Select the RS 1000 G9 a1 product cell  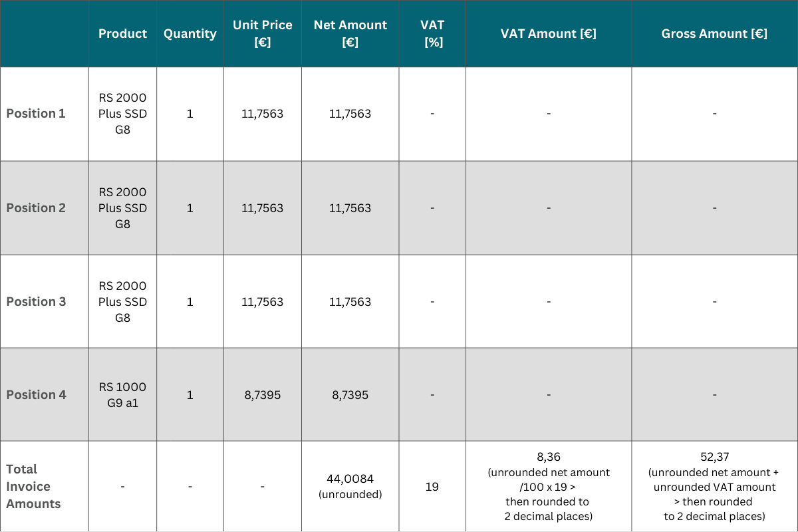click(x=122, y=395)
